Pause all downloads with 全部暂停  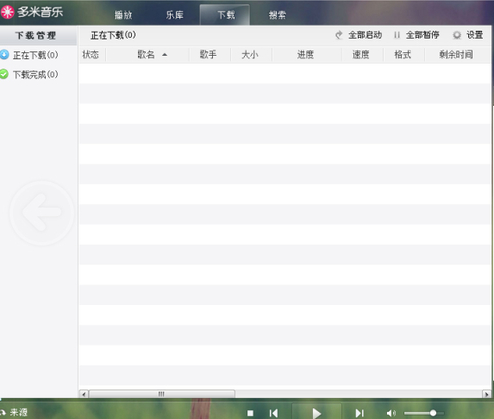(422, 35)
